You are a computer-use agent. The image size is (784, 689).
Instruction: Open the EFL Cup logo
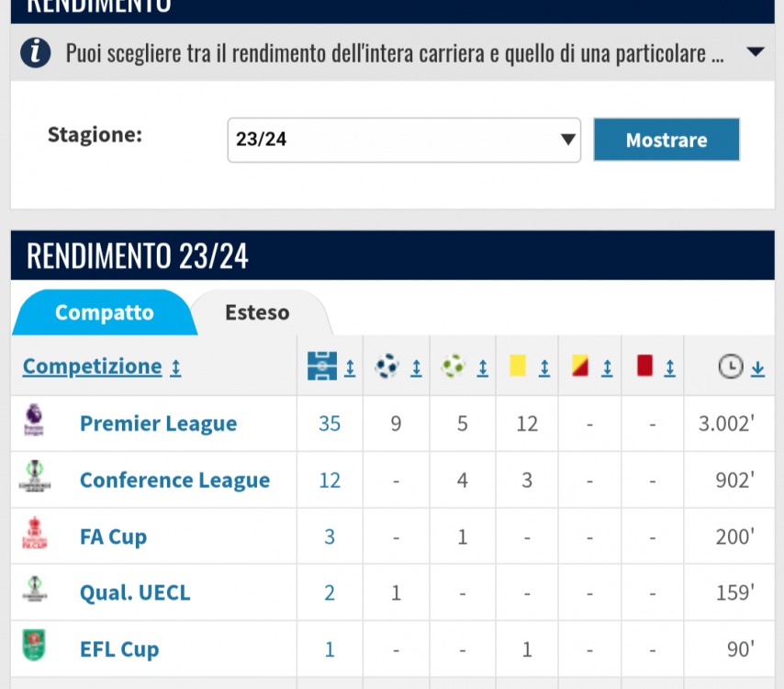click(x=34, y=645)
